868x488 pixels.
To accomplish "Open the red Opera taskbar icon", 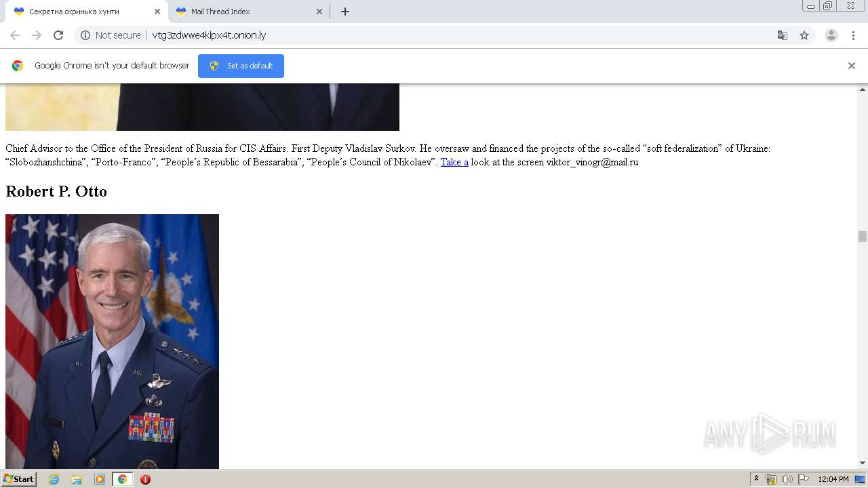I will click(x=145, y=479).
